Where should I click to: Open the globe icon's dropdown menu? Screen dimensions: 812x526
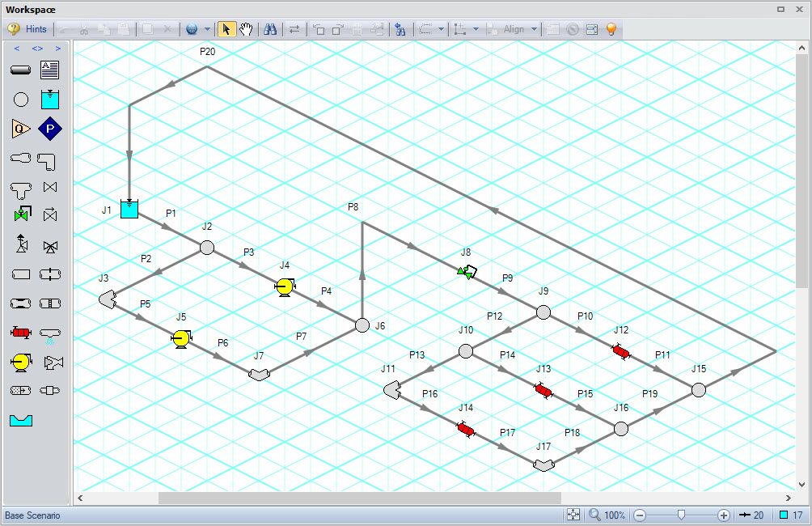click(207, 29)
